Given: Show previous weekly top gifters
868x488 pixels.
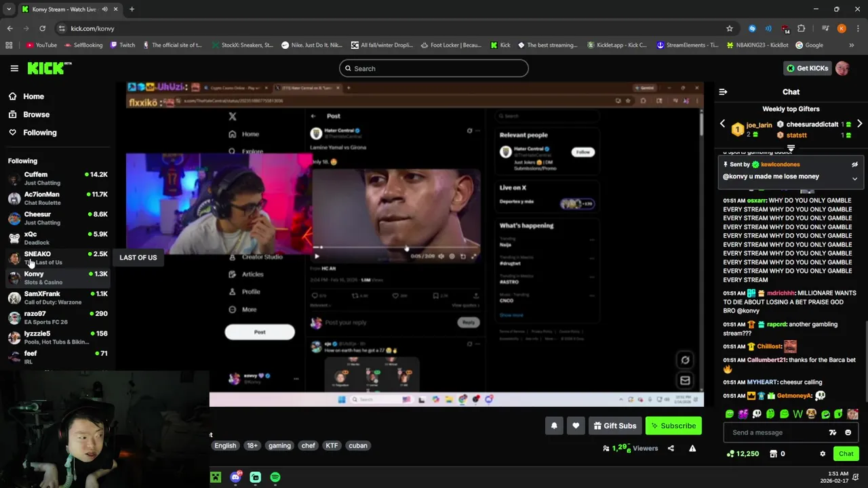Looking at the screenshot, I should (722, 124).
